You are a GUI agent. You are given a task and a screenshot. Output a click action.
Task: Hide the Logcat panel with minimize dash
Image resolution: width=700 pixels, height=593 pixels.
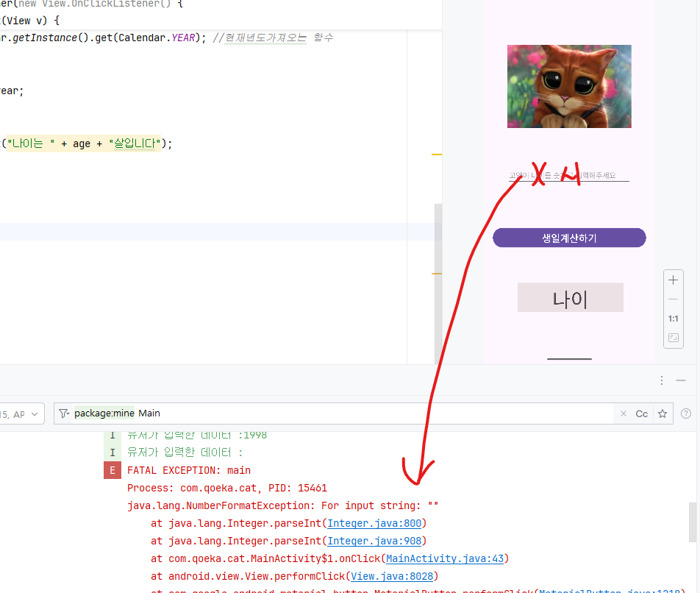(x=680, y=380)
